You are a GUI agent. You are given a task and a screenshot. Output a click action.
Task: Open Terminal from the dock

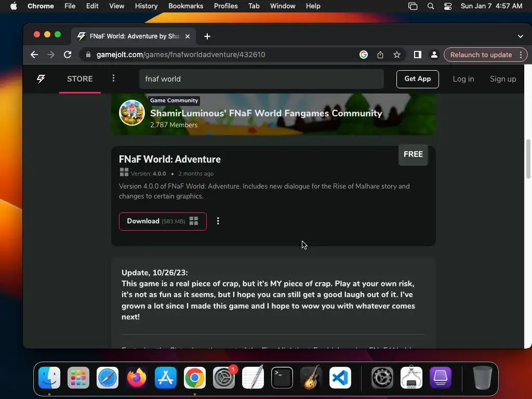coord(282,378)
